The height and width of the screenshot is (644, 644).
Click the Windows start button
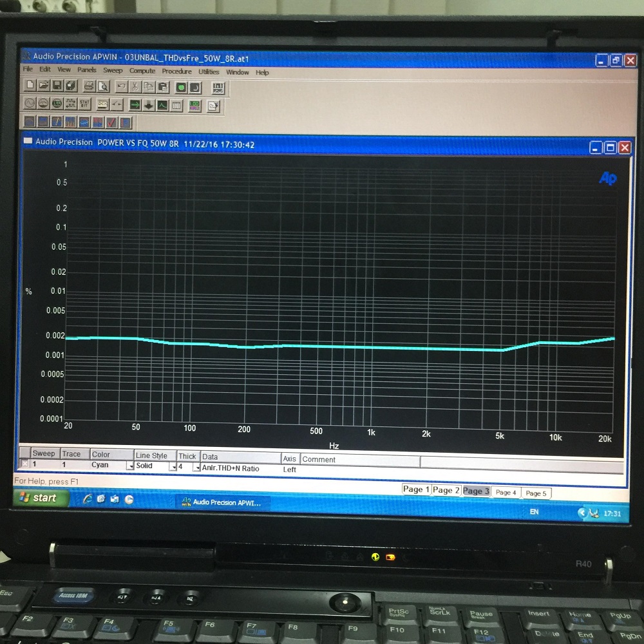coord(40,498)
